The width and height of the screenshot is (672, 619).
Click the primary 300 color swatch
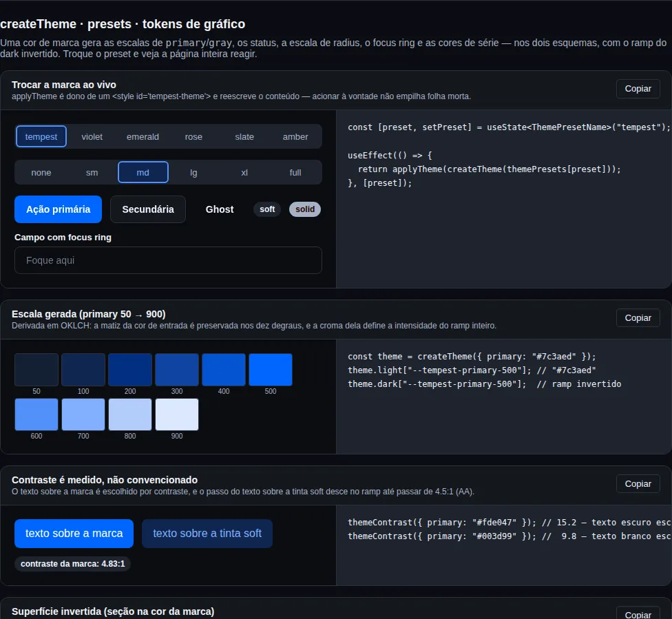point(176,370)
